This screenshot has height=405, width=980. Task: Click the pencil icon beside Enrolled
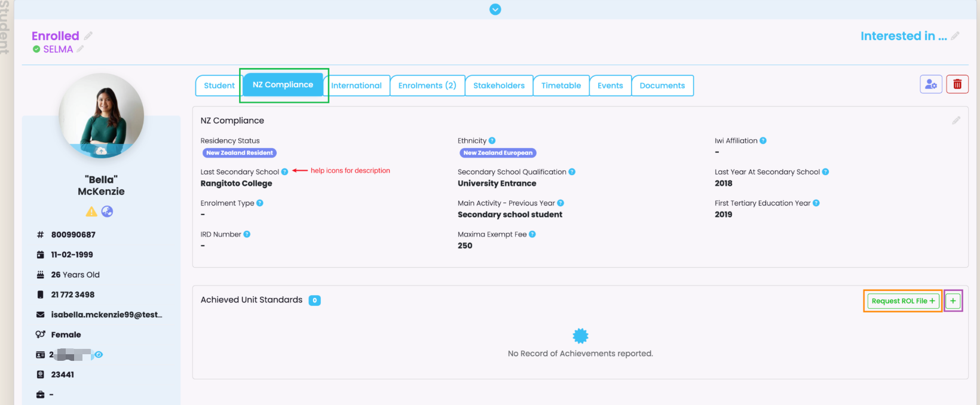tap(88, 36)
